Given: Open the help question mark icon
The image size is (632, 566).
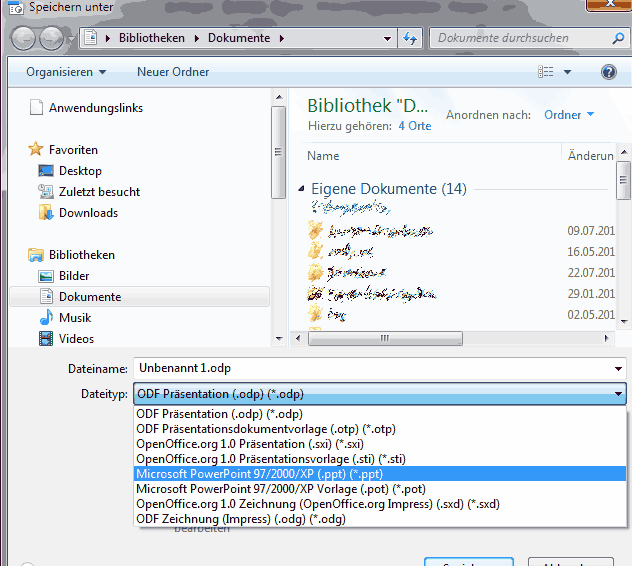Looking at the screenshot, I should (x=609, y=72).
